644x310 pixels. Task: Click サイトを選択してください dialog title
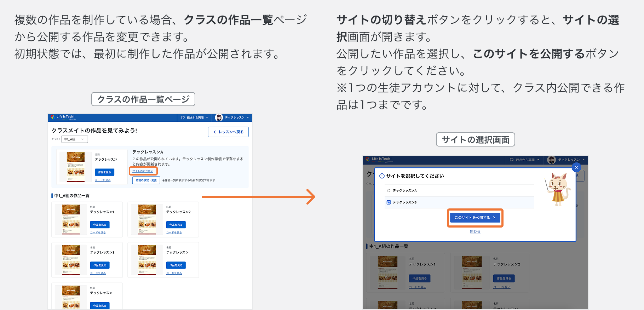click(415, 176)
